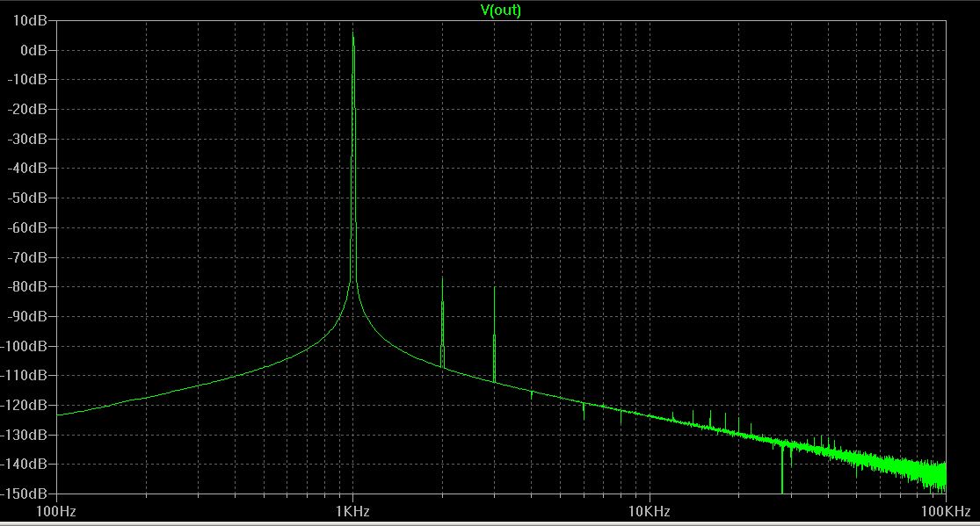Click the 1KHz frequency axis label
This screenshot has height=526, width=980.
click(352, 511)
